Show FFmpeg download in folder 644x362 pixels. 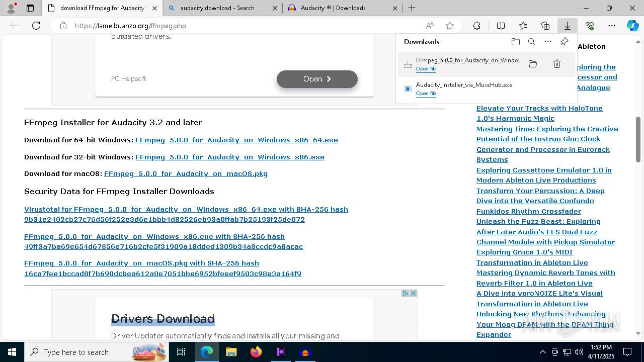click(x=533, y=64)
